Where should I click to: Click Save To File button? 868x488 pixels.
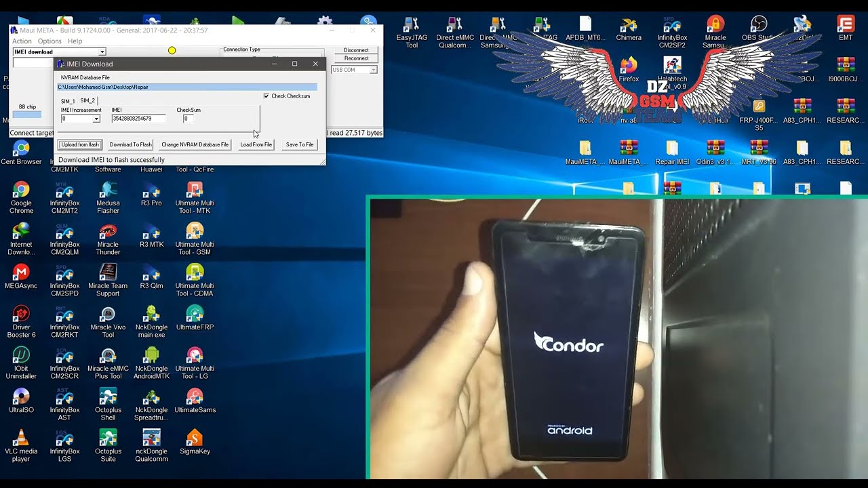[x=300, y=144]
